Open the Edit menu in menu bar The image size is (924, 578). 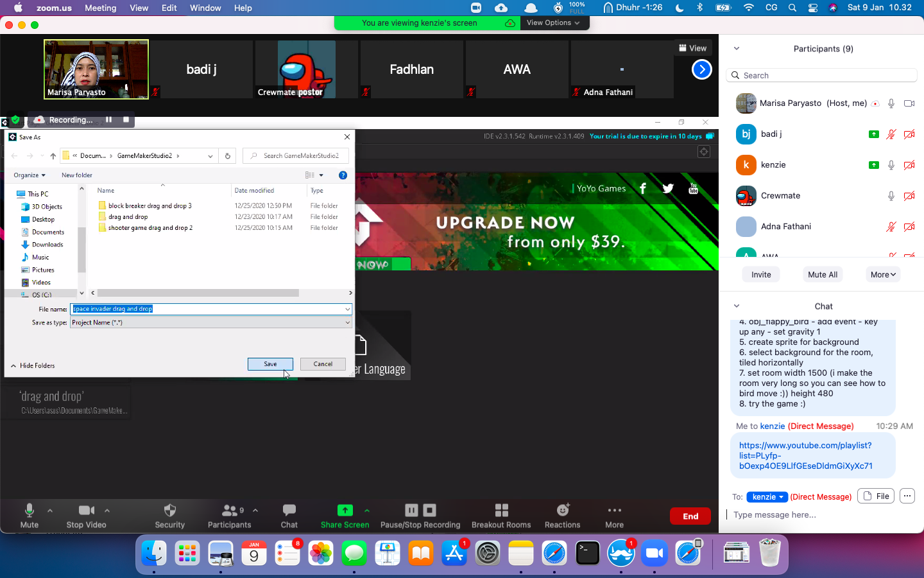pyautogui.click(x=169, y=8)
